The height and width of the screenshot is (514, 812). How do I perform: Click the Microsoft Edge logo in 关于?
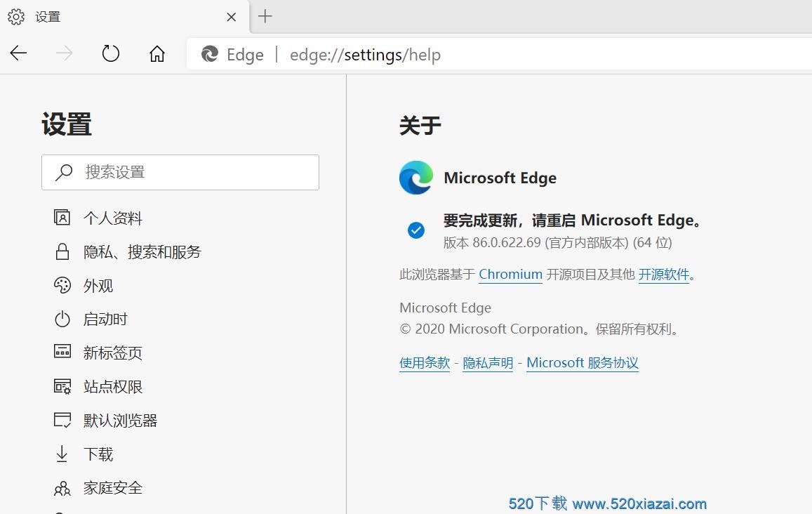416,178
